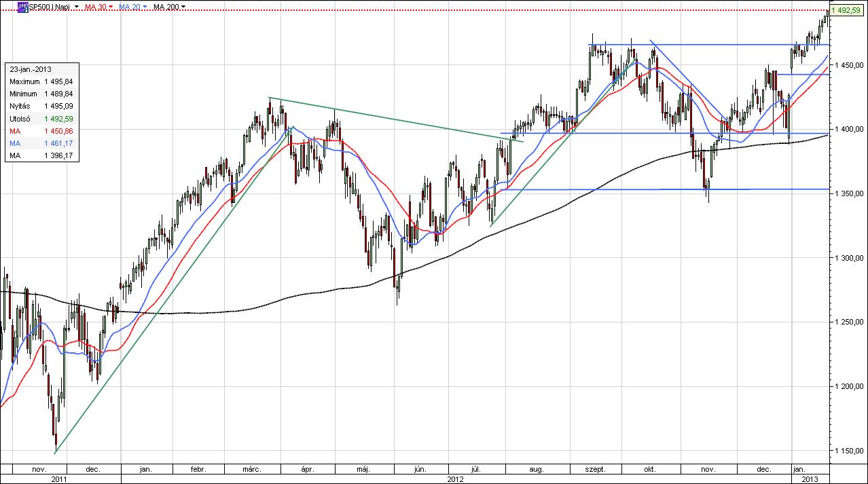Click the ápr. month label on time axis
The width and height of the screenshot is (868, 484).
tap(306, 469)
